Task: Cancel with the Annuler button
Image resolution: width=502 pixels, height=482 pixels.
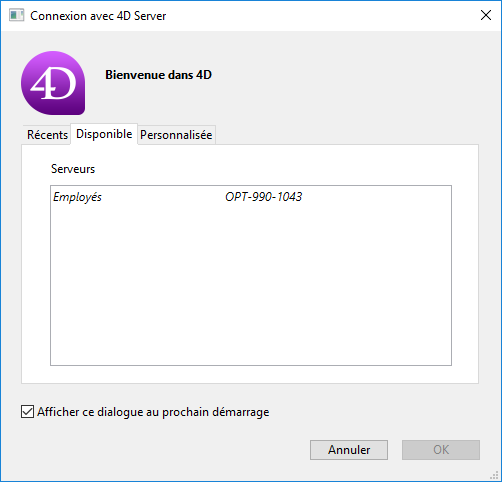Action: pyautogui.click(x=349, y=450)
